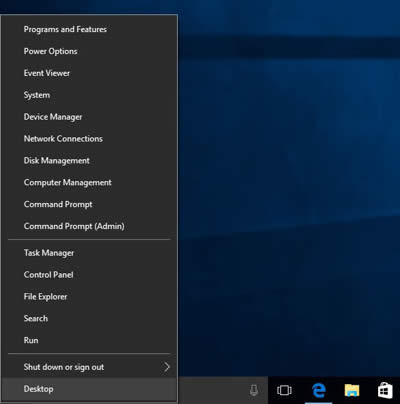Launch Microsoft Edge from the taskbar
400x404 pixels.
tap(319, 390)
